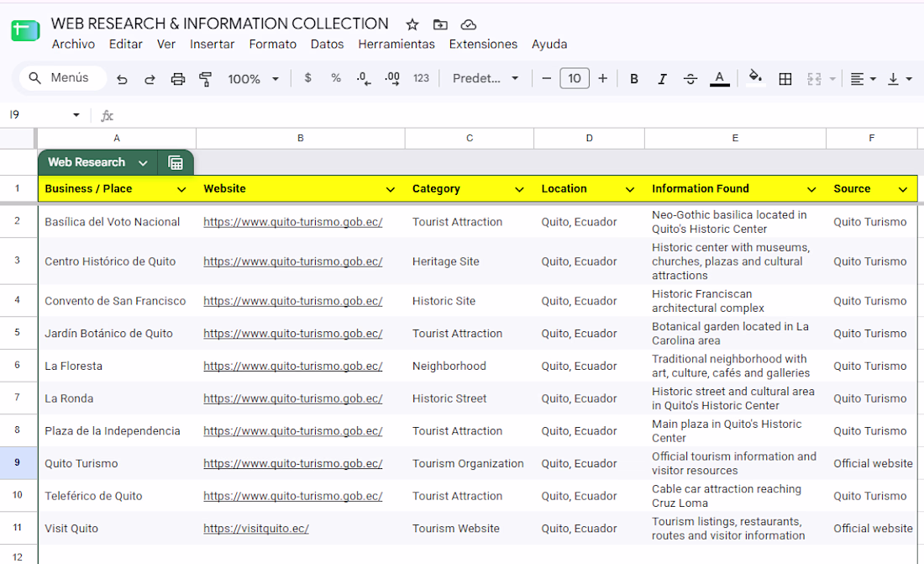Decrease decimal places

coord(364,78)
